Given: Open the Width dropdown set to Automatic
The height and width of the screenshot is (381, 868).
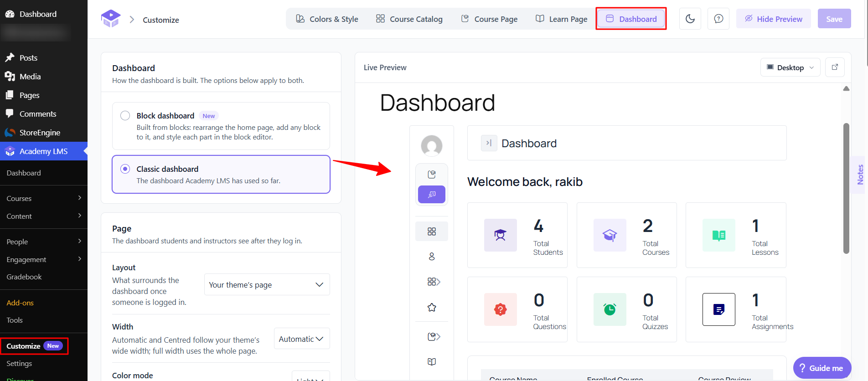Looking at the screenshot, I should [x=302, y=339].
